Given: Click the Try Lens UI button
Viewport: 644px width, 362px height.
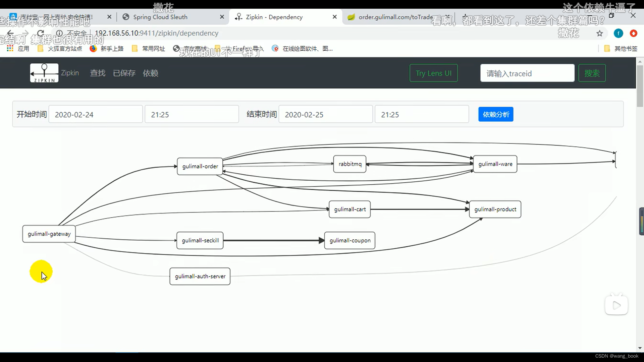Looking at the screenshot, I should pyautogui.click(x=433, y=73).
